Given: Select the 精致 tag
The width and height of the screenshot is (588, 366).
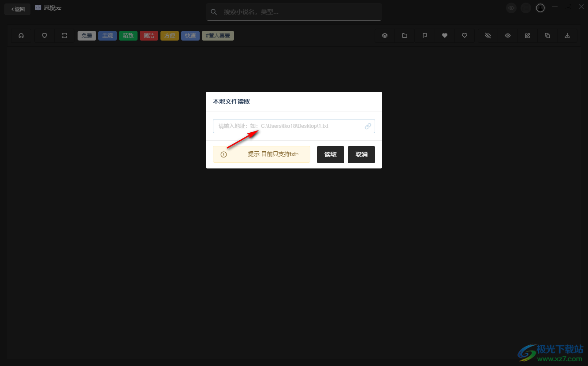Looking at the screenshot, I should click(x=128, y=36).
